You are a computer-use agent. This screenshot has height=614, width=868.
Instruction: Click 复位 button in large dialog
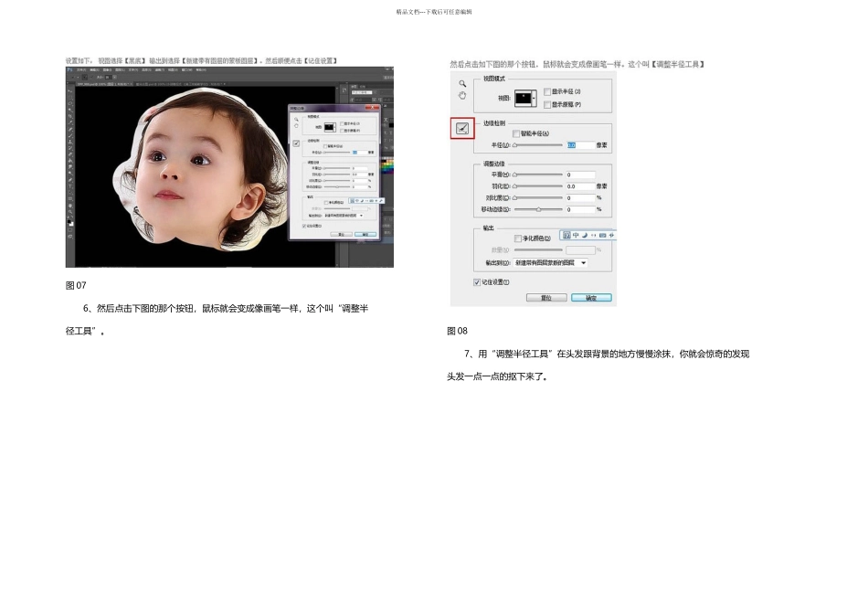546,298
